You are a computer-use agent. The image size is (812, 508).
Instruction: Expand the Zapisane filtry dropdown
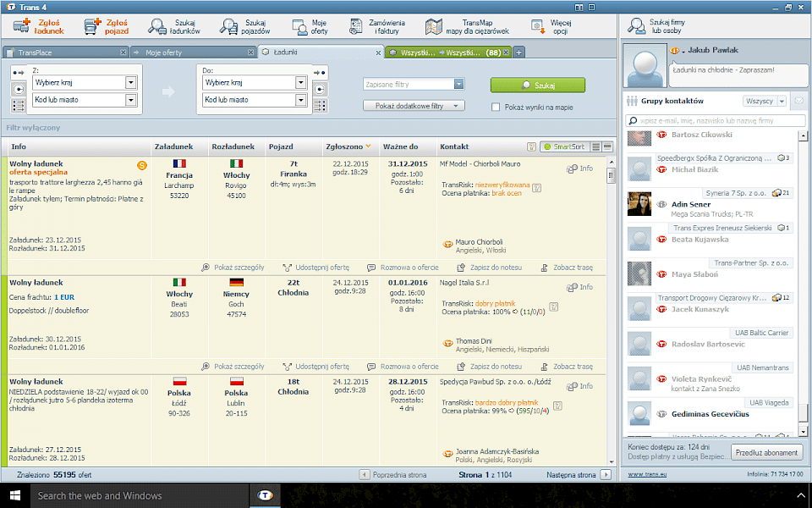[458, 84]
